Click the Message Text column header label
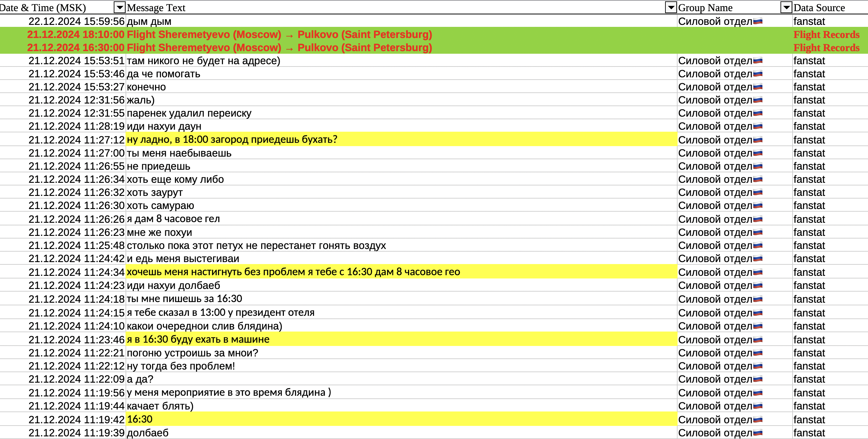This screenshot has width=868, height=439. pos(156,8)
